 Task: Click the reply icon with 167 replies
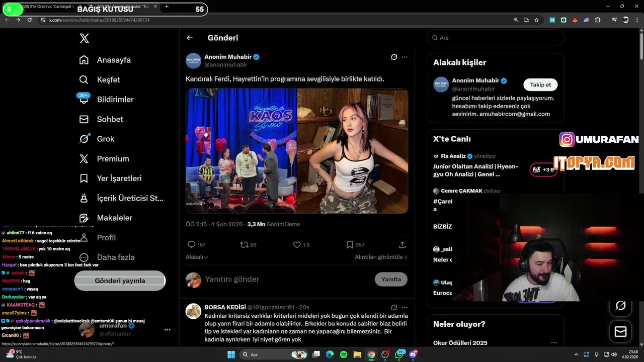[x=191, y=245]
